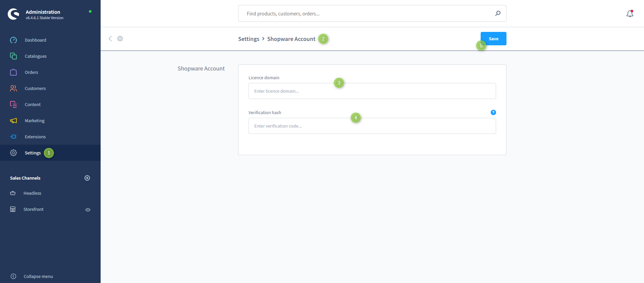644x283 pixels.
Task: Click Administration title text
Action: pyautogui.click(x=43, y=12)
